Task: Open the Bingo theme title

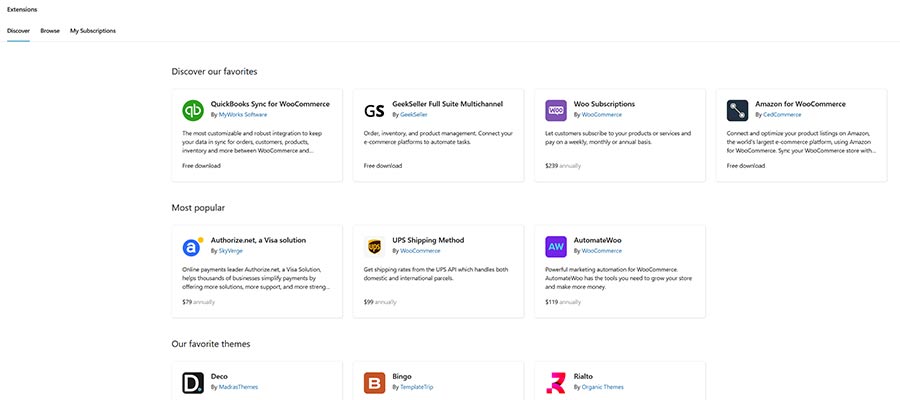Action: pyautogui.click(x=402, y=377)
